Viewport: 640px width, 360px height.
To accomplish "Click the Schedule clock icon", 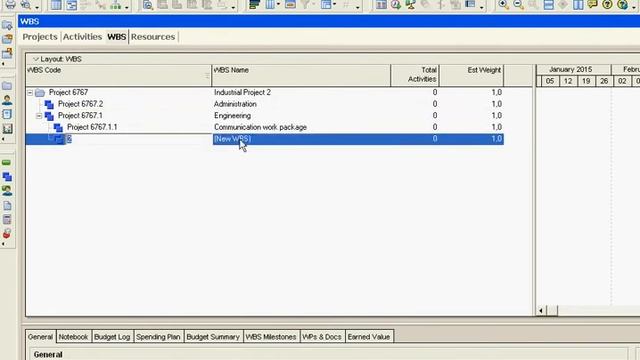I will tap(396, 5).
